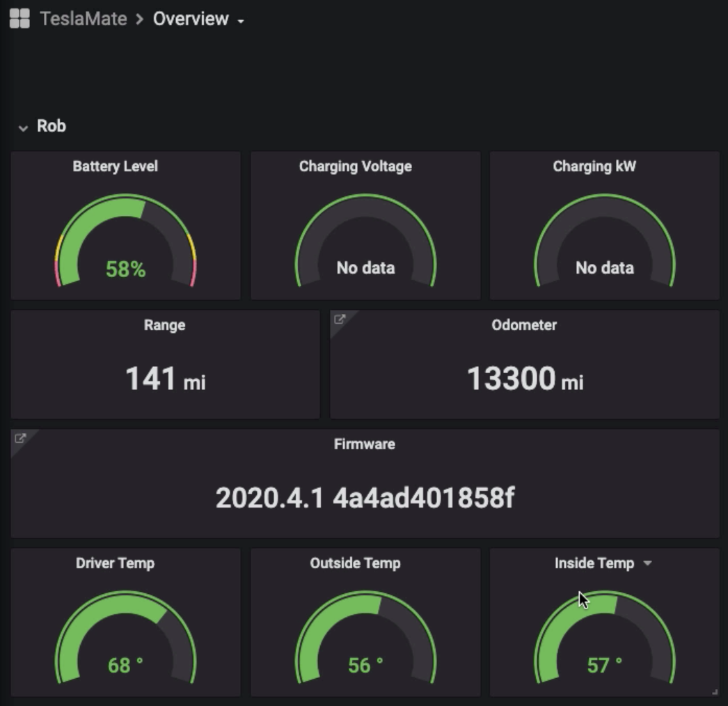The width and height of the screenshot is (728, 706).
Task: Click the Battery Level panel title
Action: coord(115,166)
